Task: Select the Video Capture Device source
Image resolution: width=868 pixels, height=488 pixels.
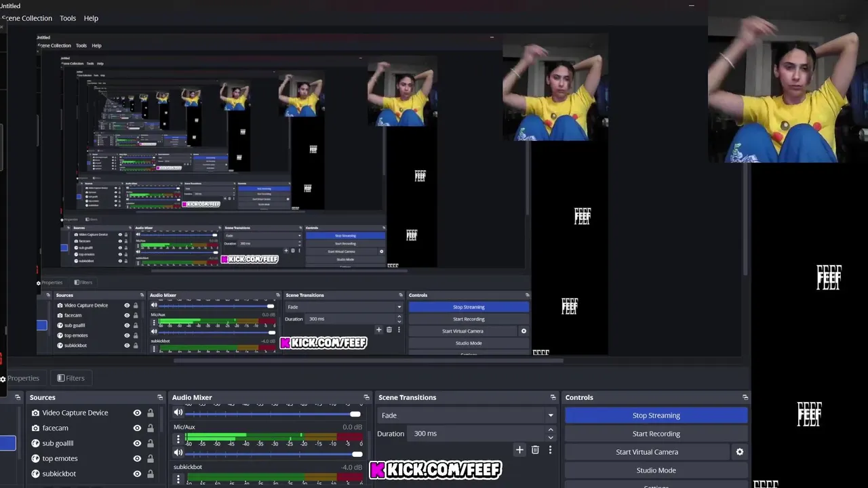Action: [x=92, y=413]
